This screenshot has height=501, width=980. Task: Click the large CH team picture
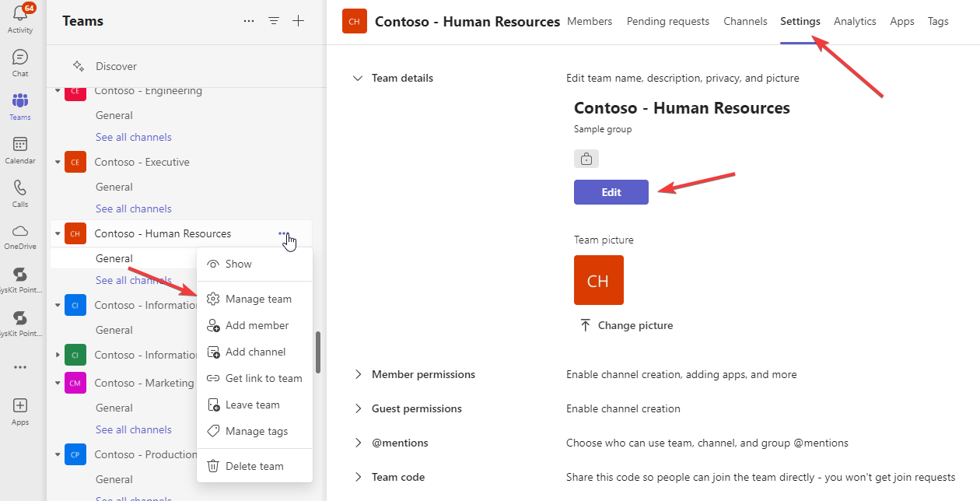click(x=599, y=280)
